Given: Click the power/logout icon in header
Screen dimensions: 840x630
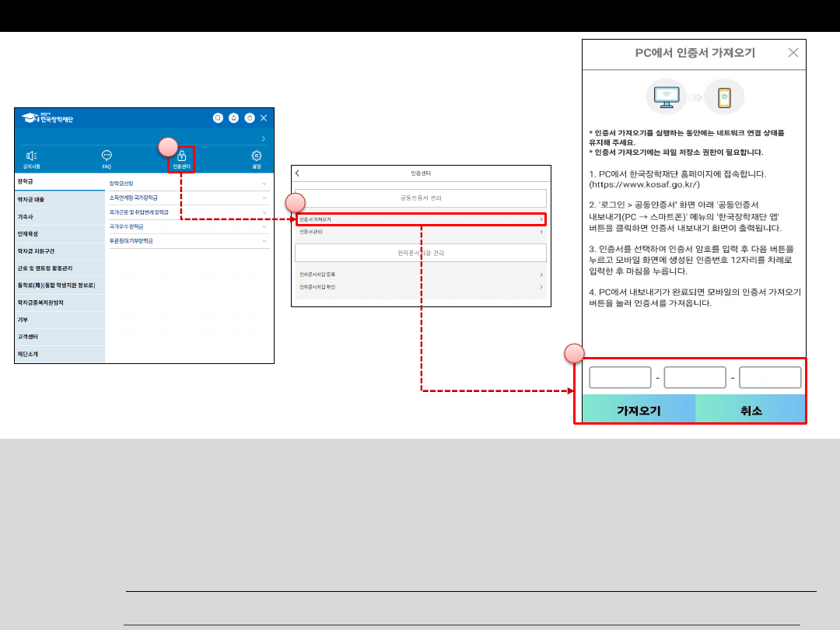Looking at the screenshot, I should coord(249,117).
